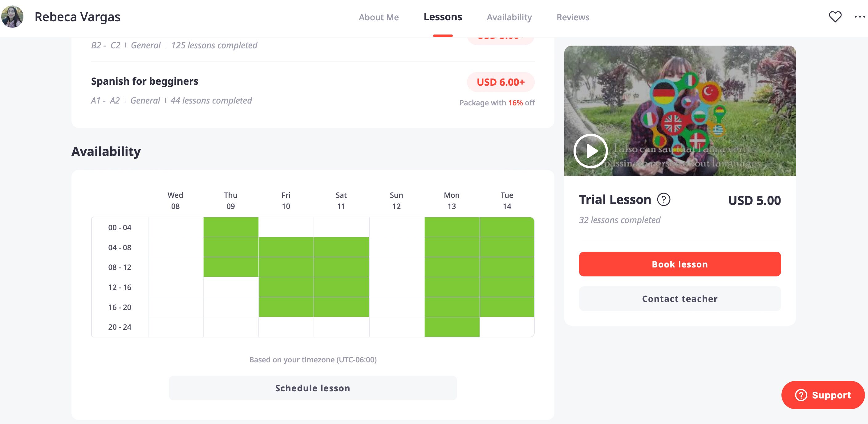Open the three-dots more options menu
Image resolution: width=868 pixels, height=424 pixels.
859,17
